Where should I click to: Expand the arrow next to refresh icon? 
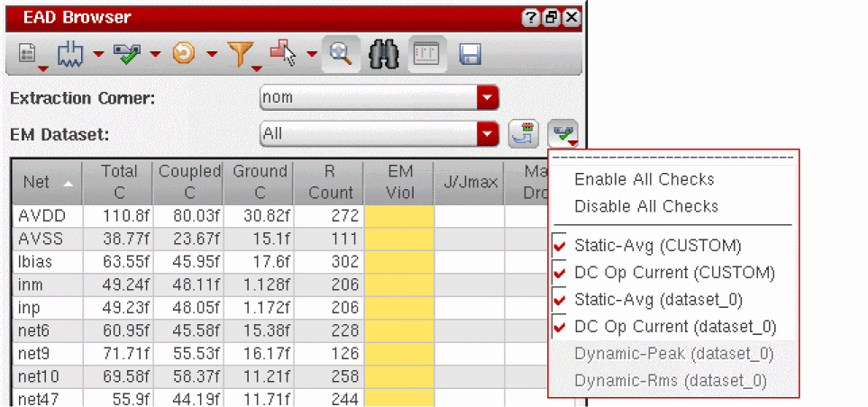pyautogui.click(x=212, y=54)
